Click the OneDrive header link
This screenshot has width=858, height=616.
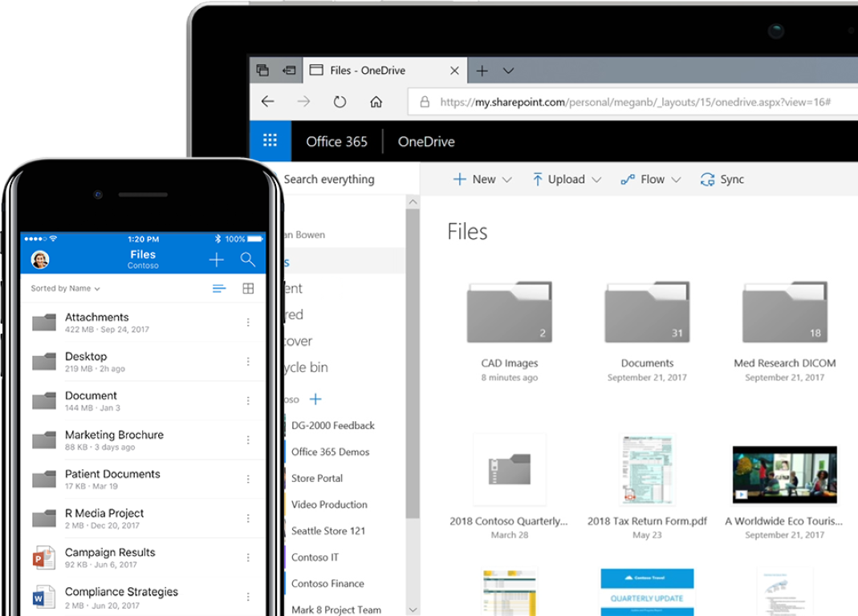tap(426, 142)
